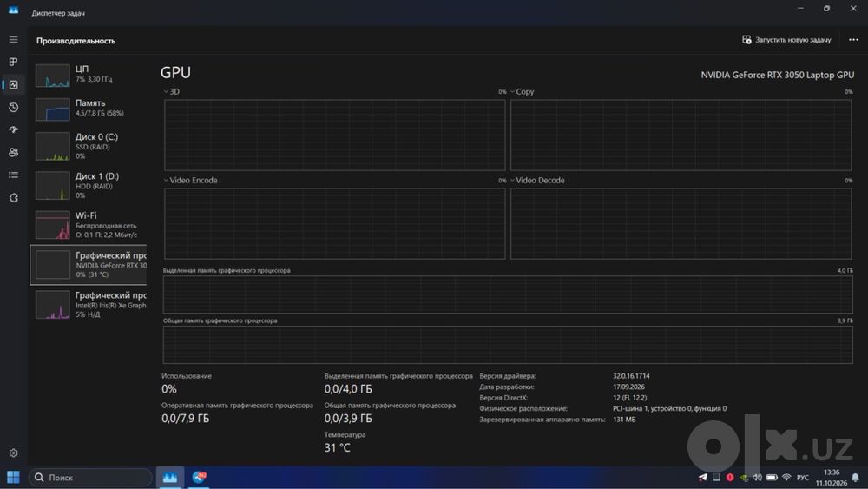The height and width of the screenshot is (489, 868).
Task: Open the Telegram taskbar app with badge
Action: [199, 477]
